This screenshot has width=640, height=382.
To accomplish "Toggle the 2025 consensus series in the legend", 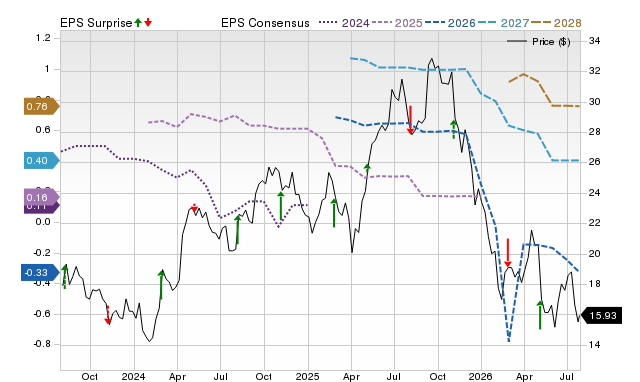I will pos(397,23).
